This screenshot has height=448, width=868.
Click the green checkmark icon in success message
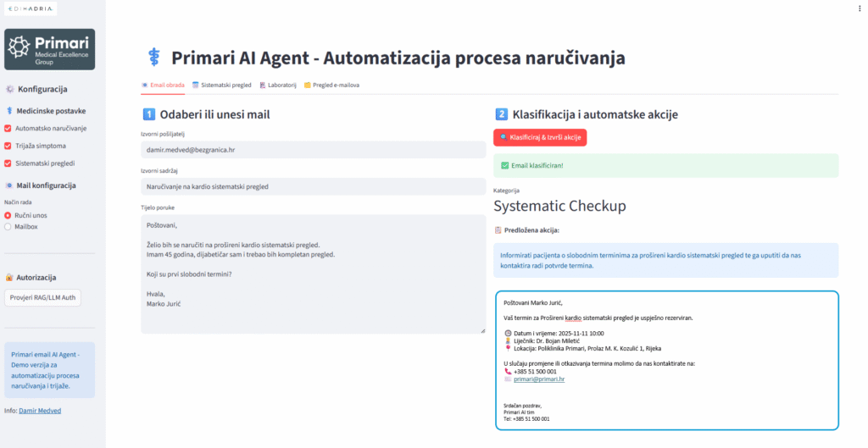point(505,165)
